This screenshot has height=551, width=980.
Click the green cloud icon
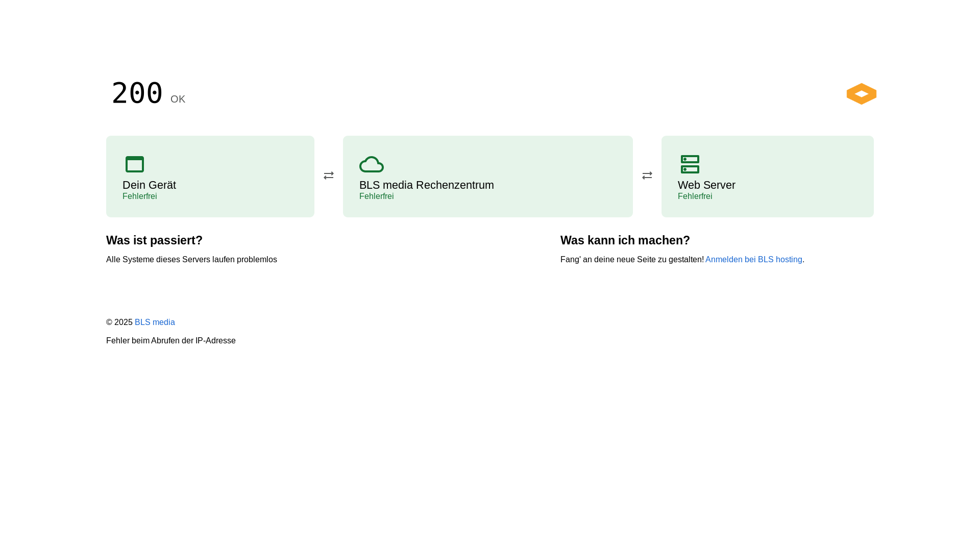point(372,164)
